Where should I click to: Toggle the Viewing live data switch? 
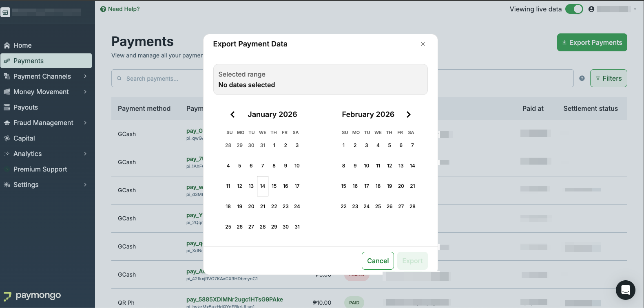point(574,9)
